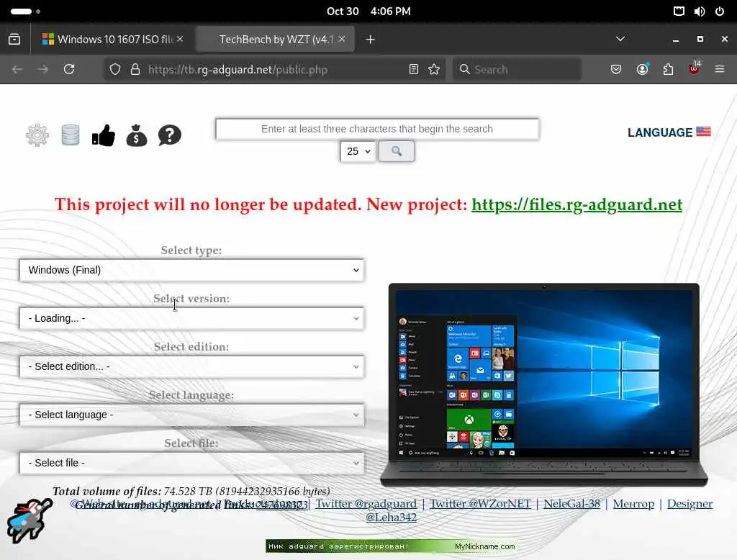Open the files.rg-adguard.net link

(x=577, y=204)
